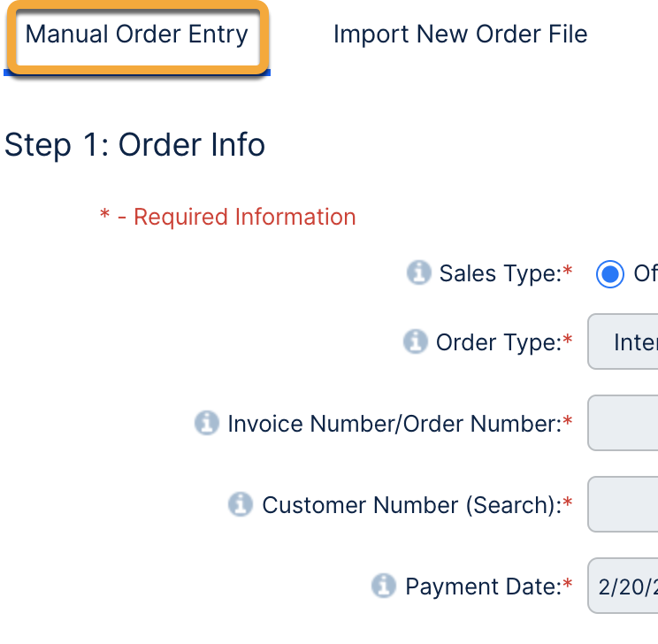
Task: Click the info icon beside Sales Type
Action: (x=418, y=273)
